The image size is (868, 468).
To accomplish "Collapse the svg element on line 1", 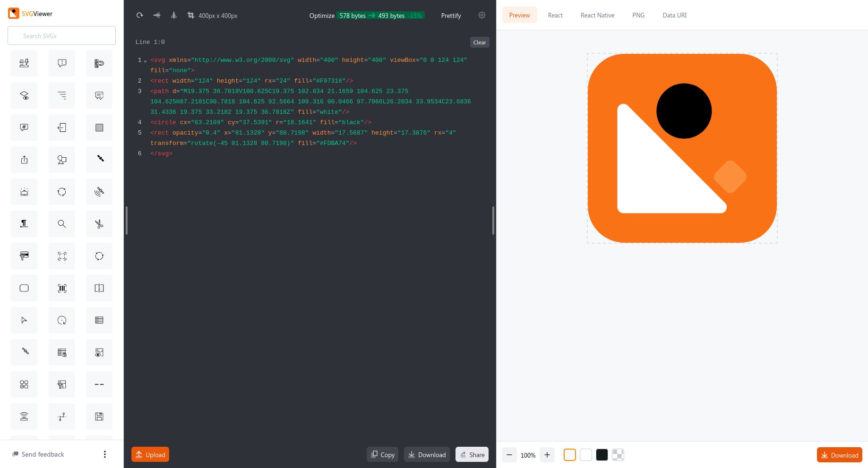I will point(145,61).
